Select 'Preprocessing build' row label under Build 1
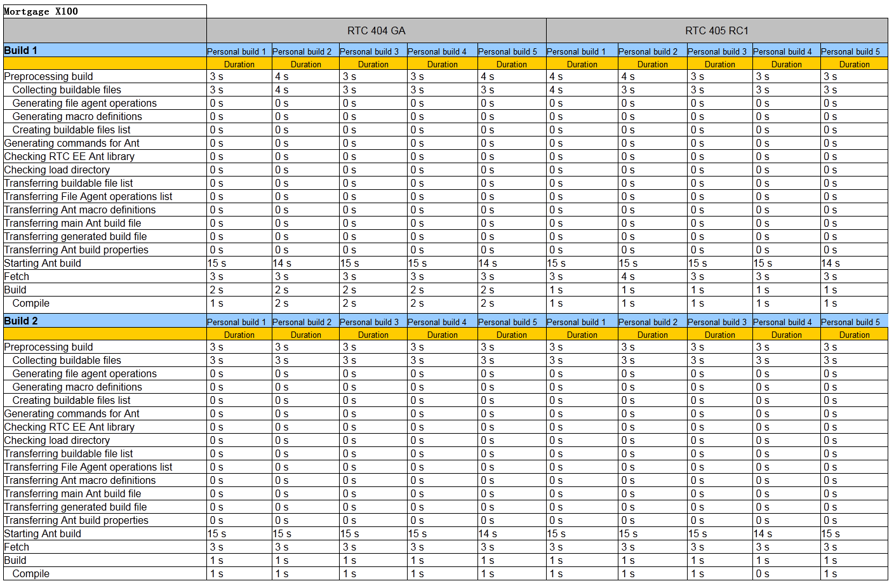Screen dimensions: 894x588 [x=48, y=76]
